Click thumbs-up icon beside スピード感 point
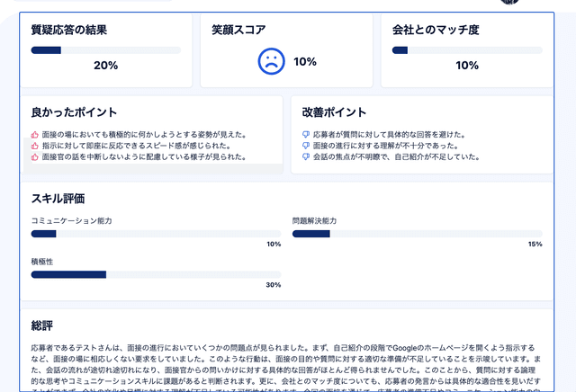The image size is (576, 392). click(x=35, y=146)
